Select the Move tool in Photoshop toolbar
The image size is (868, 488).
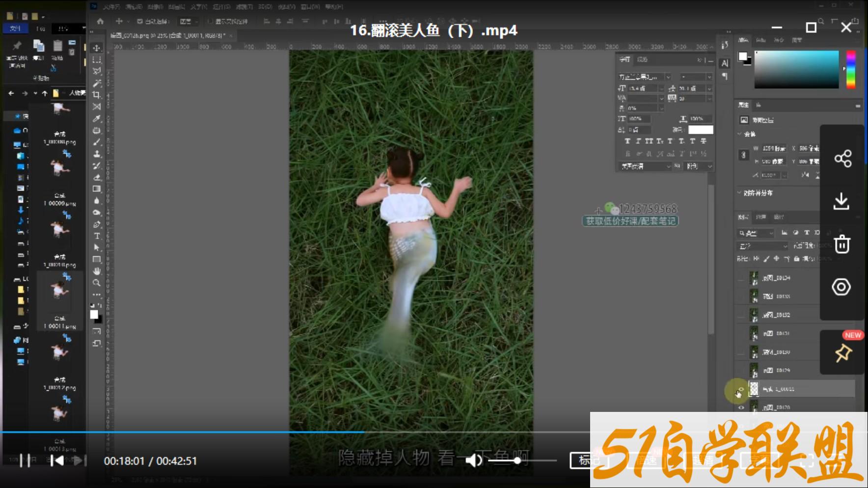97,48
